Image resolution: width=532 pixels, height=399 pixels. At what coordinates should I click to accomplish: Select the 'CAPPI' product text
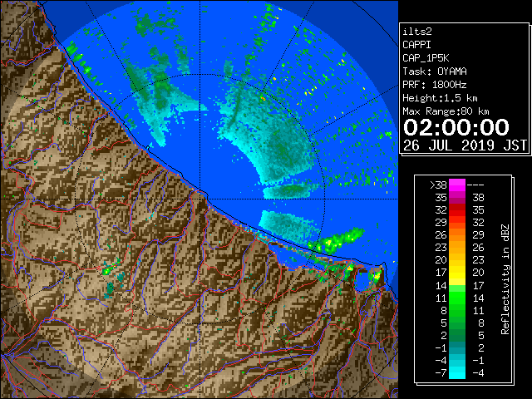[x=416, y=45]
